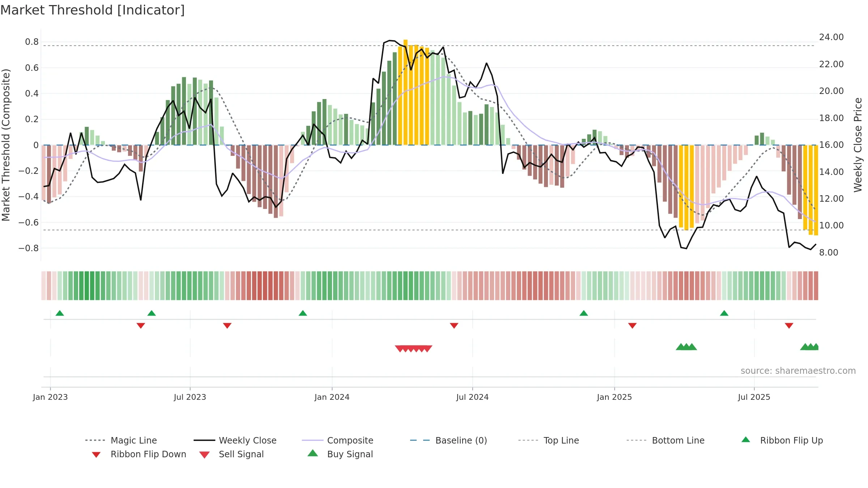
Task: Click Market Threshold (Composite) axis title
Action: coord(6,145)
